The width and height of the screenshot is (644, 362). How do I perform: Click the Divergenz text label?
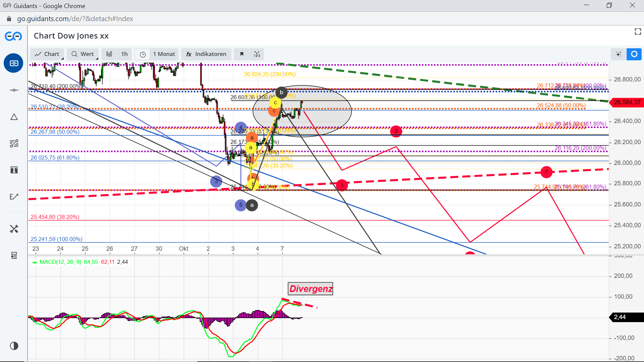[x=311, y=289]
